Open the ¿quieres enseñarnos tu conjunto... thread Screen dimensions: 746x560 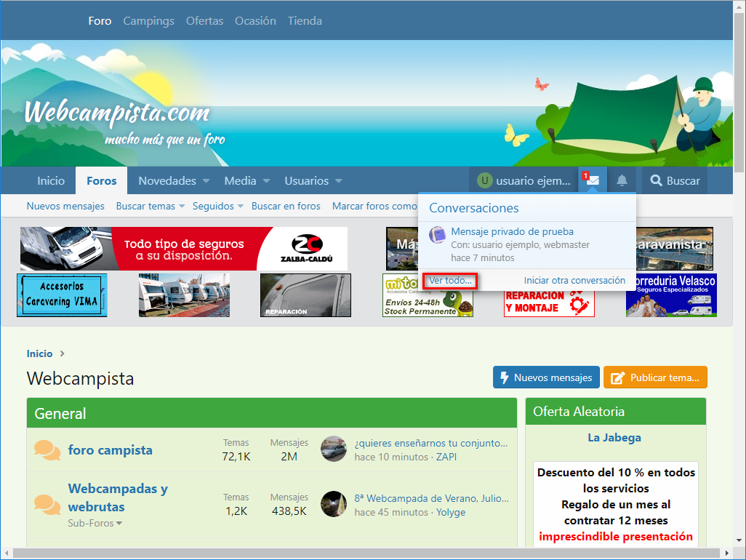click(431, 443)
